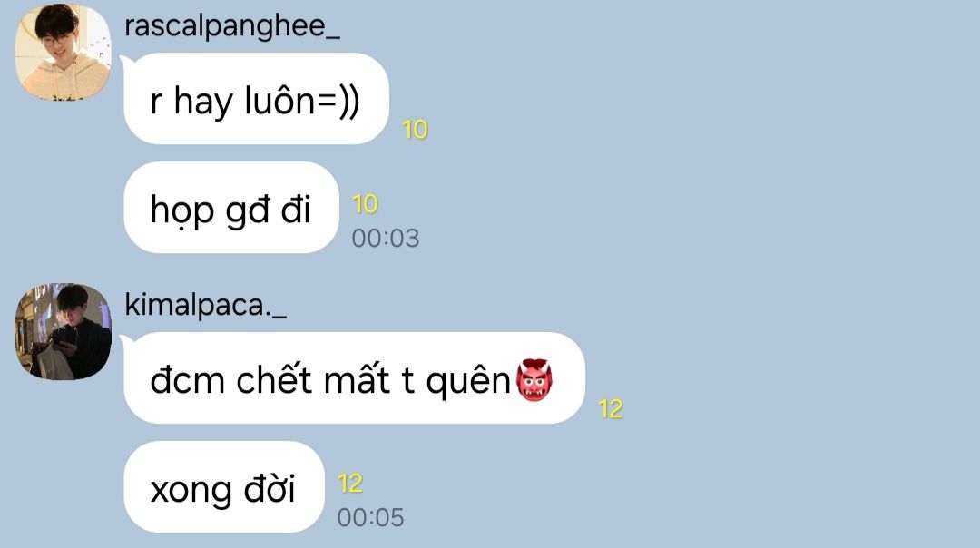Click the 00:03 timestamp
980x548 pixels.
point(386,238)
